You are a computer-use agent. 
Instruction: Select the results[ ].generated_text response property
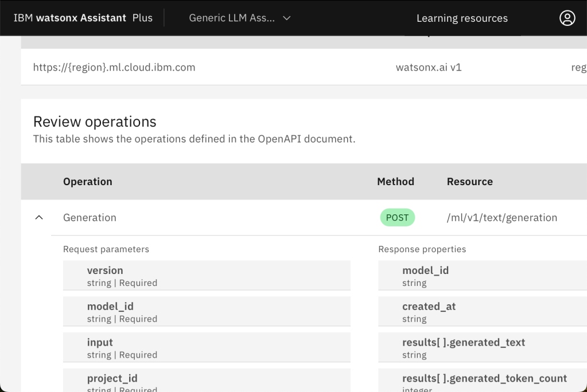pos(482,348)
